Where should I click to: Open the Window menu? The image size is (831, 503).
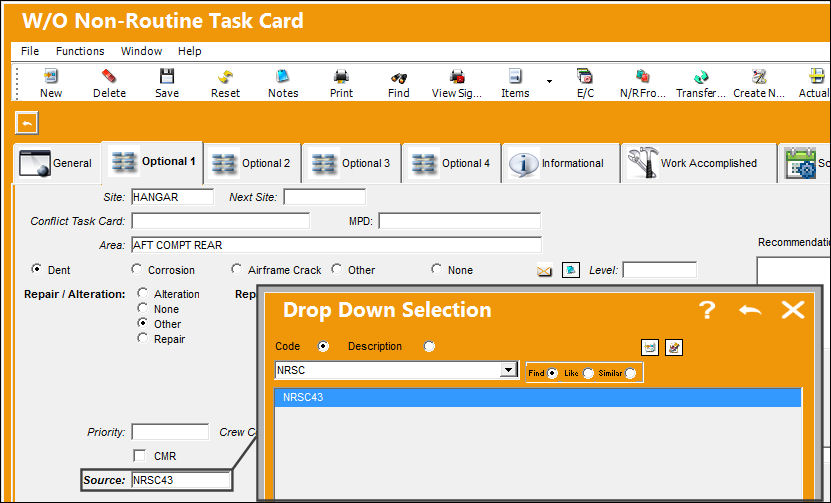pyautogui.click(x=141, y=51)
